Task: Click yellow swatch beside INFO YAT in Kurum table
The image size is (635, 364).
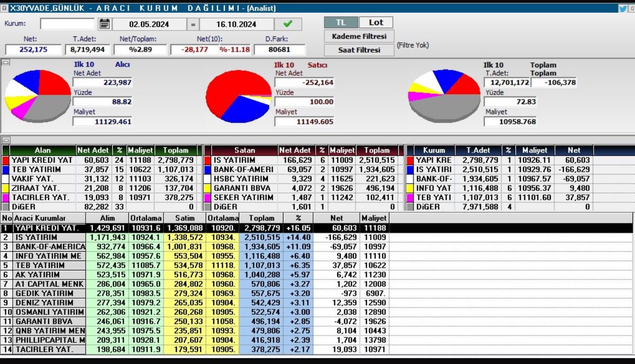Action: tap(409, 188)
